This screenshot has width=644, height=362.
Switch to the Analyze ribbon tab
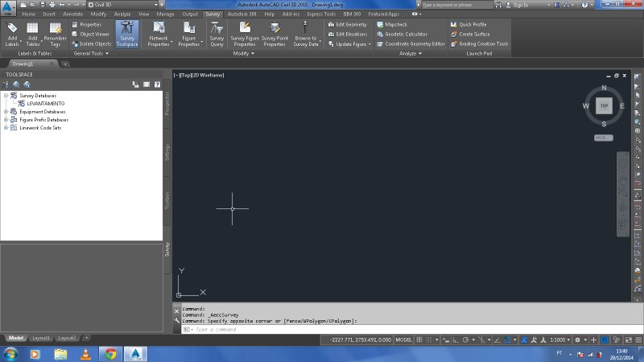[122, 14]
